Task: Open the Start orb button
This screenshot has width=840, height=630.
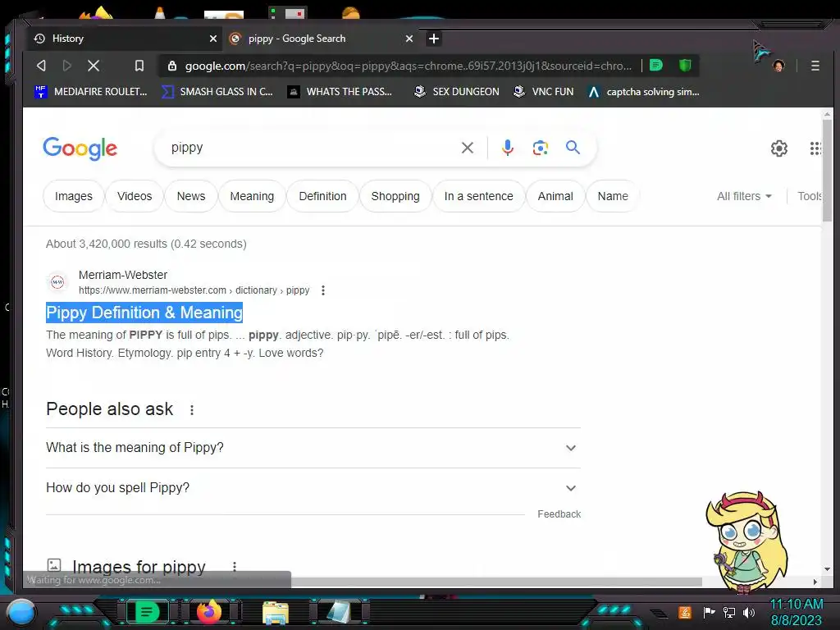Action: [x=21, y=612]
